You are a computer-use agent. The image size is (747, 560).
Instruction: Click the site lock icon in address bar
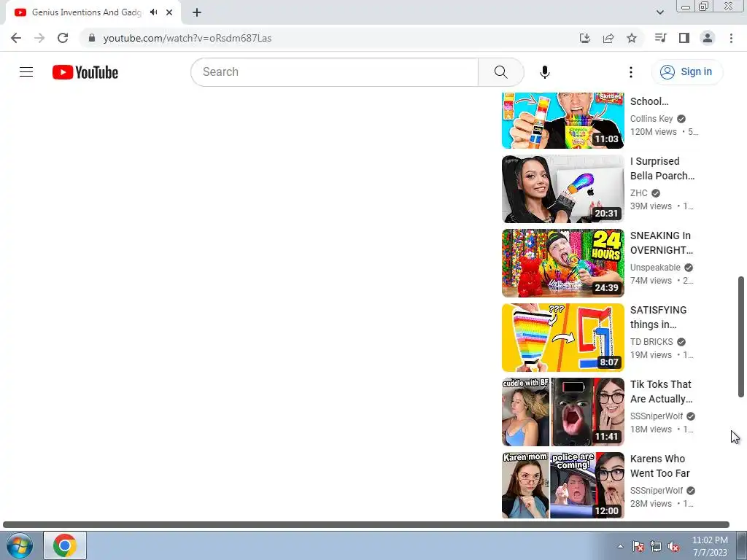point(92,38)
